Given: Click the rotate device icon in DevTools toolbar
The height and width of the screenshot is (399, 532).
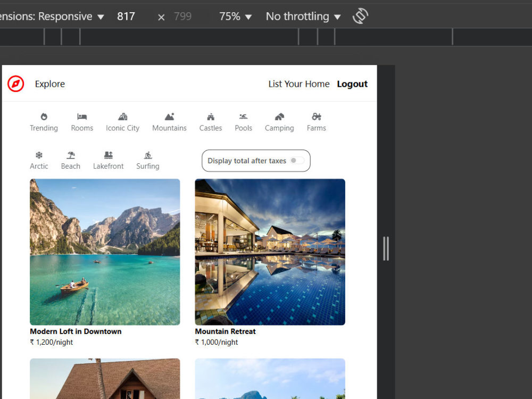Looking at the screenshot, I should [x=360, y=16].
